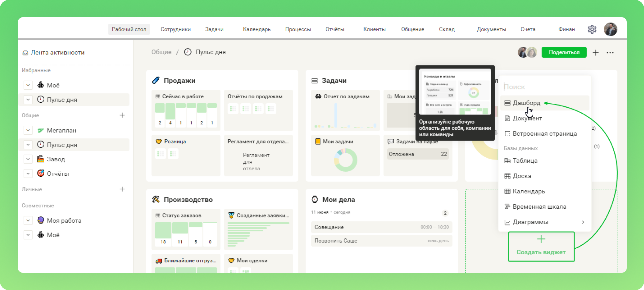Click the Доска board icon in the menu
This screenshot has width=644, height=290.
507,176
